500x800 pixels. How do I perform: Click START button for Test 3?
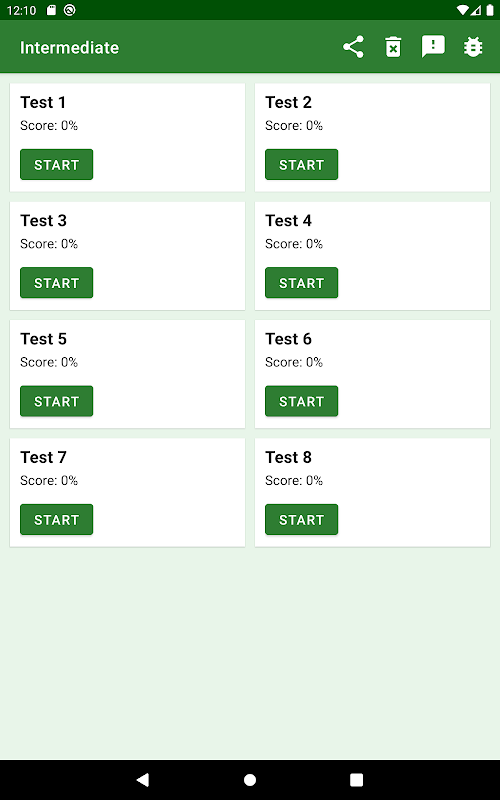(x=57, y=283)
